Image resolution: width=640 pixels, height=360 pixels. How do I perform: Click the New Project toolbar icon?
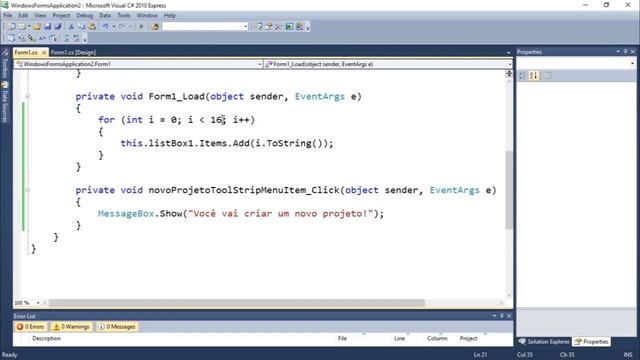tap(11, 27)
